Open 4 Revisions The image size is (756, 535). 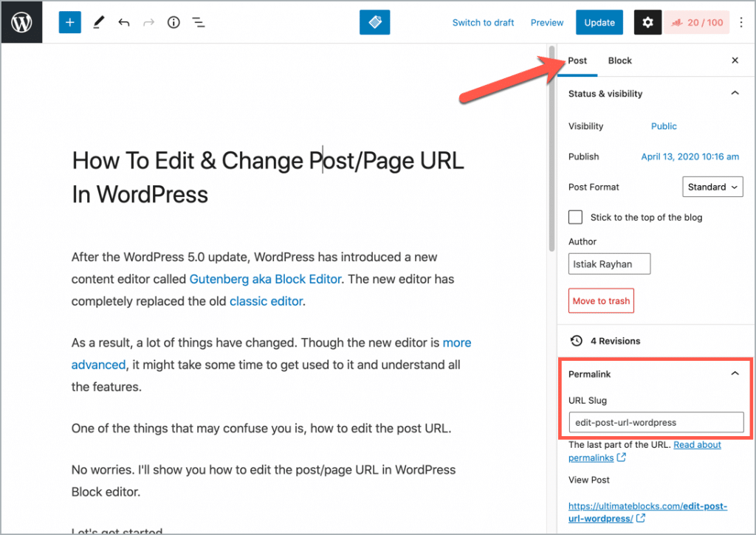click(x=616, y=341)
